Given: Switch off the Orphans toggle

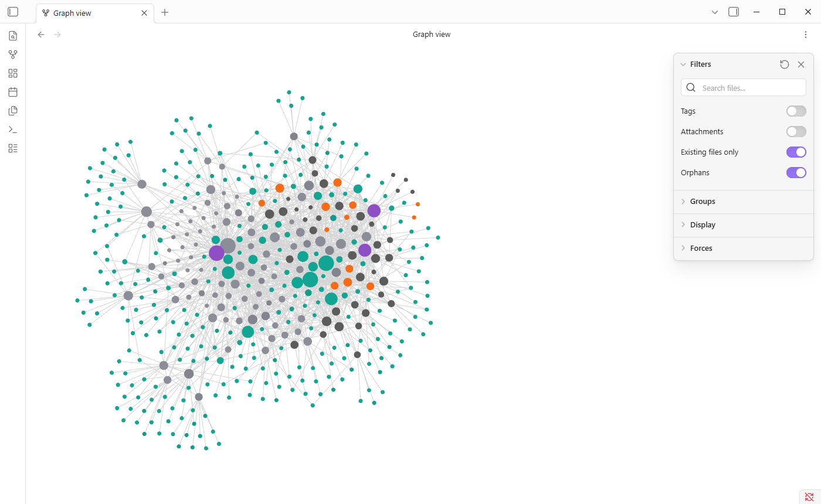Looking at the screenshot, I should point(796,173).
